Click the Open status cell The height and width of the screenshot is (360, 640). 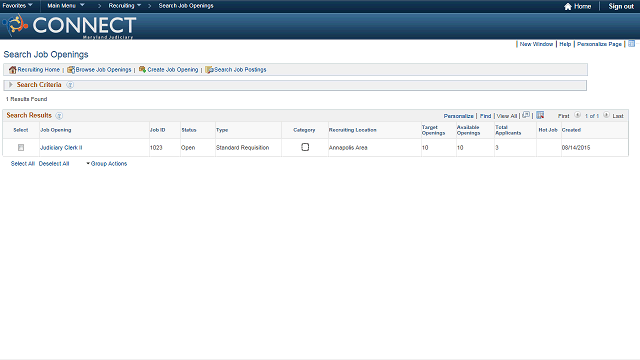point(188,148)
